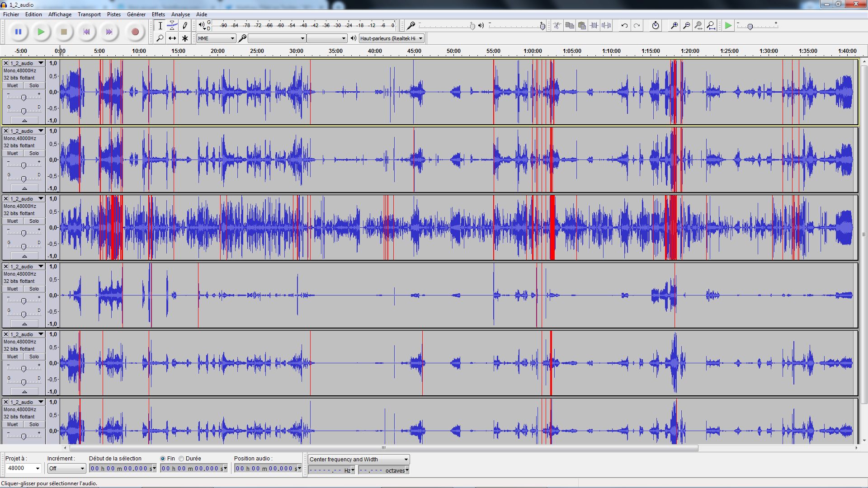Select the Envelope tool

click(172, 26)
